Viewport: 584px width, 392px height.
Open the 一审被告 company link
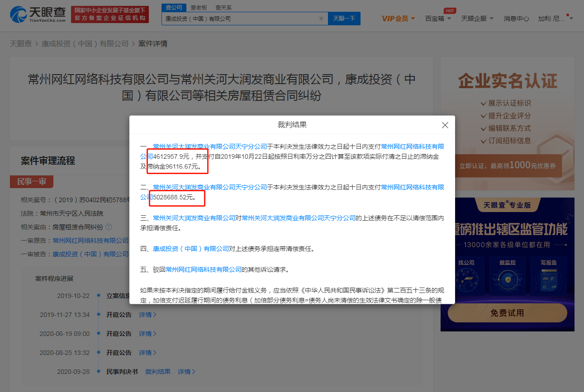click(90, 254)
